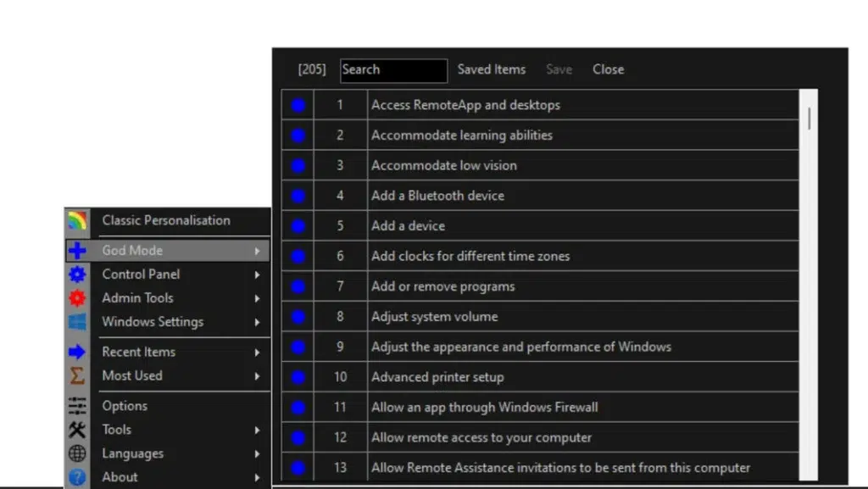Open Allow remote access to your computer

[x=481, y=437]
